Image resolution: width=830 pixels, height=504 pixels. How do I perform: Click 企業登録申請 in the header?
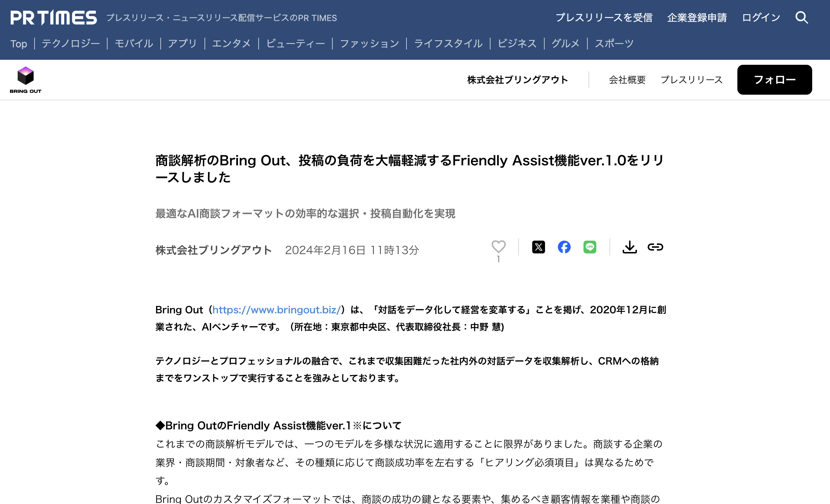pyautogui.click(x=697, y=17)
